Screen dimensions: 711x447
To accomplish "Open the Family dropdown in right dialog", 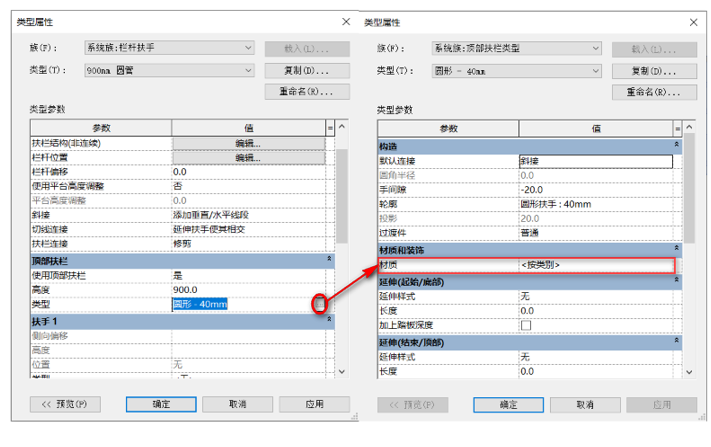I will 516,48.
